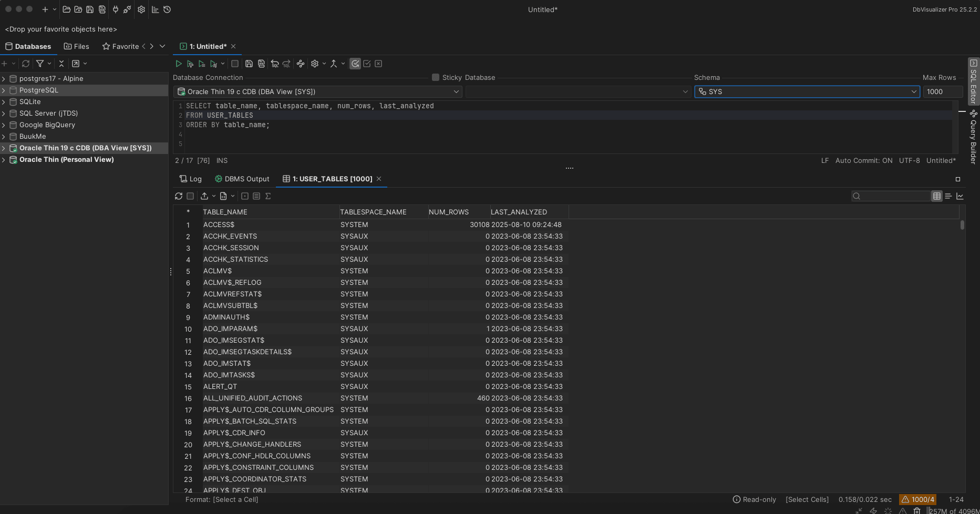Click the Max Rows input field
980x514 pixels.
(942, 91)
